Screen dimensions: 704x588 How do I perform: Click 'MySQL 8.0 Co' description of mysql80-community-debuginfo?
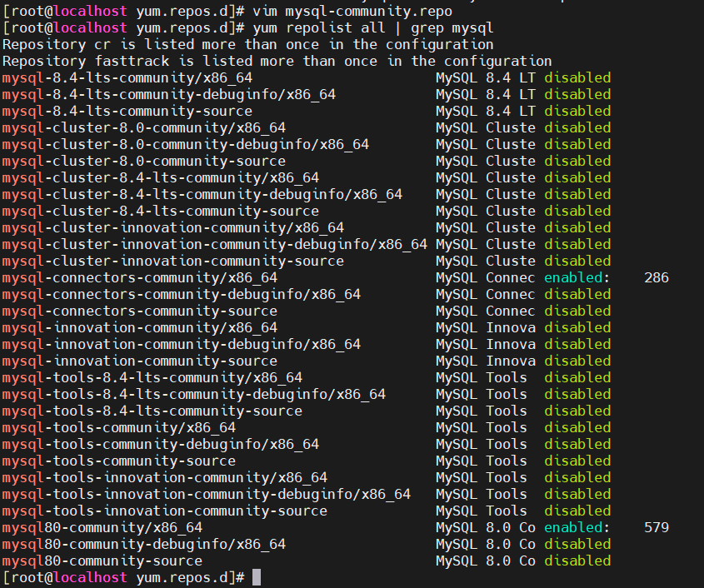coord(486,544)
